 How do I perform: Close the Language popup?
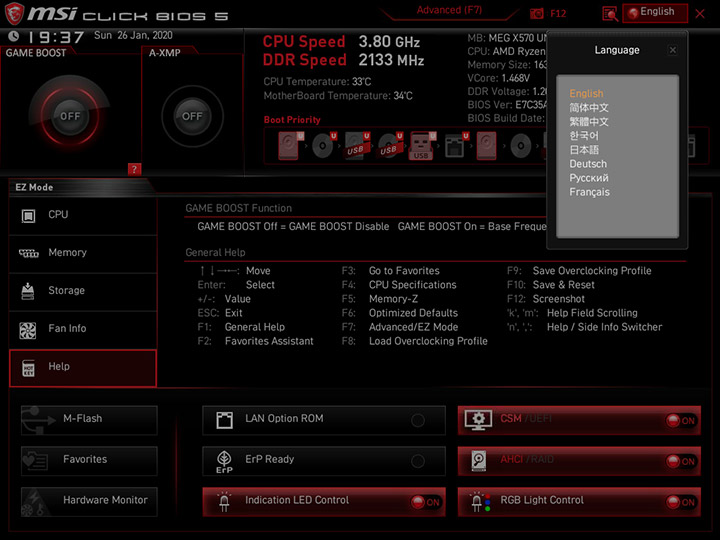[x=673, y=50]
